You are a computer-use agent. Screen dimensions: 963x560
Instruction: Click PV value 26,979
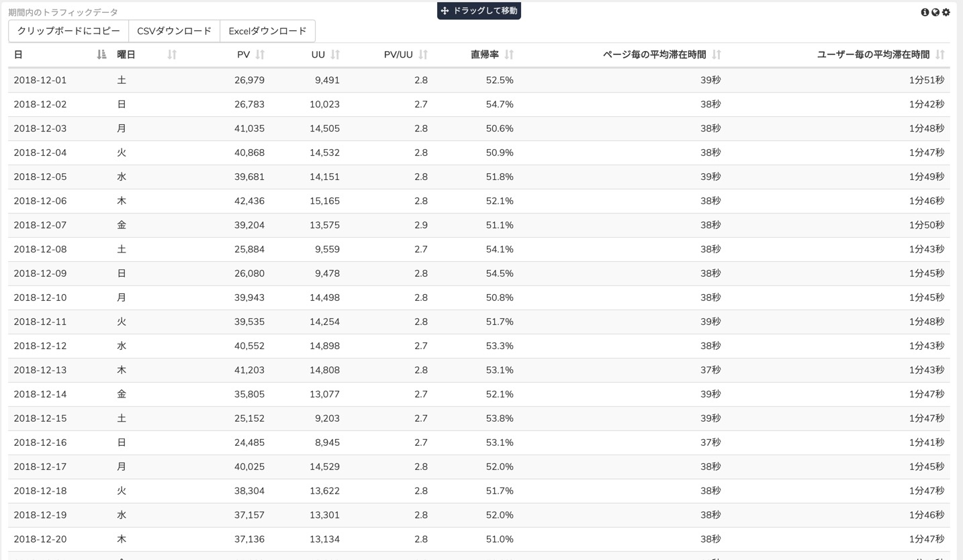249,80
